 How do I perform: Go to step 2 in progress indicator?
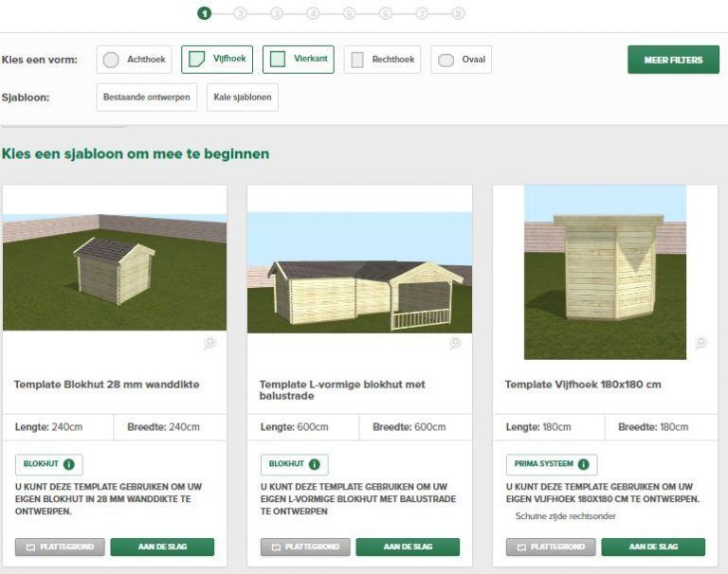pos(240,13)
